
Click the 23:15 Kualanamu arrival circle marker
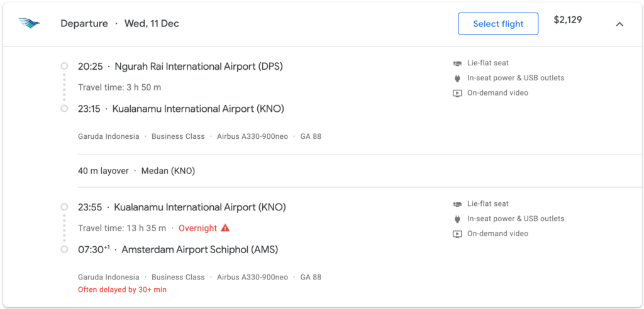tap(64, 109)
